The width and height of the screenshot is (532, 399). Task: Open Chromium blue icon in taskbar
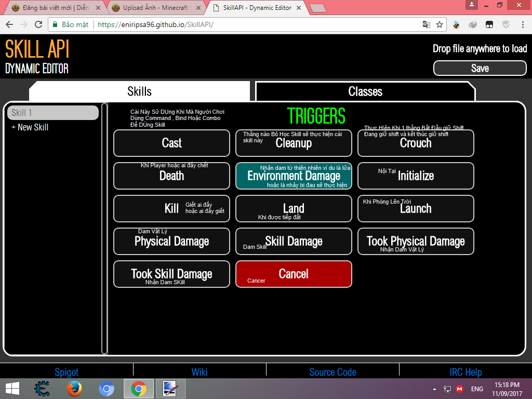(106, 389)
